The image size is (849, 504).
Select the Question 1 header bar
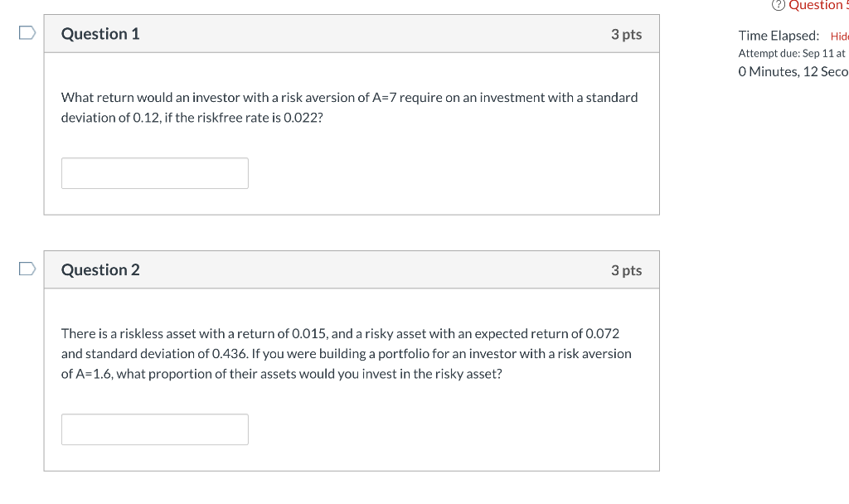pos(352,34)
